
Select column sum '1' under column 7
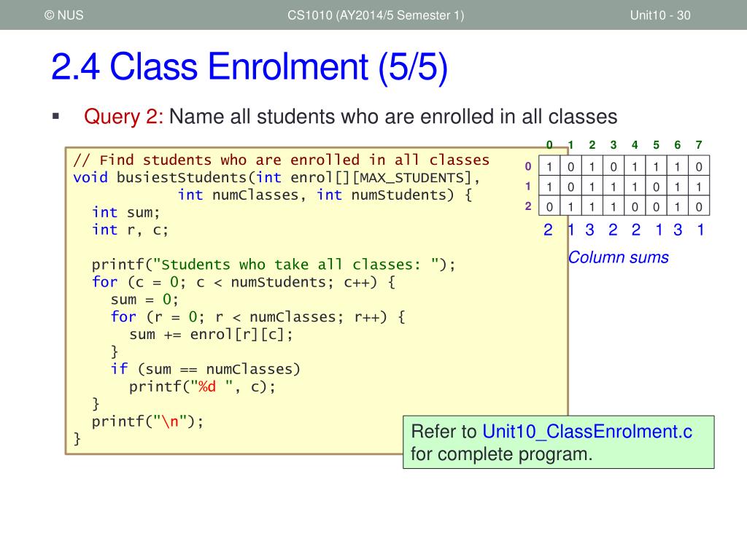(700, 230)
